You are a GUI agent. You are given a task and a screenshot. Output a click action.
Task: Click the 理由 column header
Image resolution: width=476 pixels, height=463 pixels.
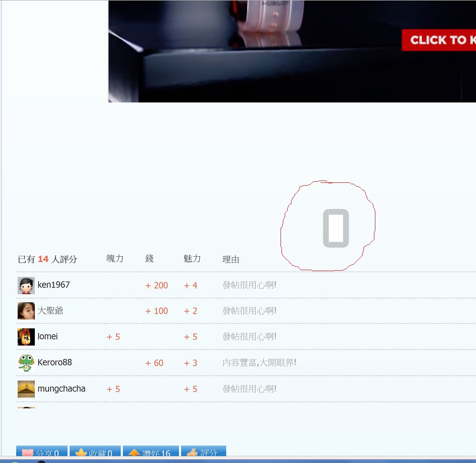231,260
